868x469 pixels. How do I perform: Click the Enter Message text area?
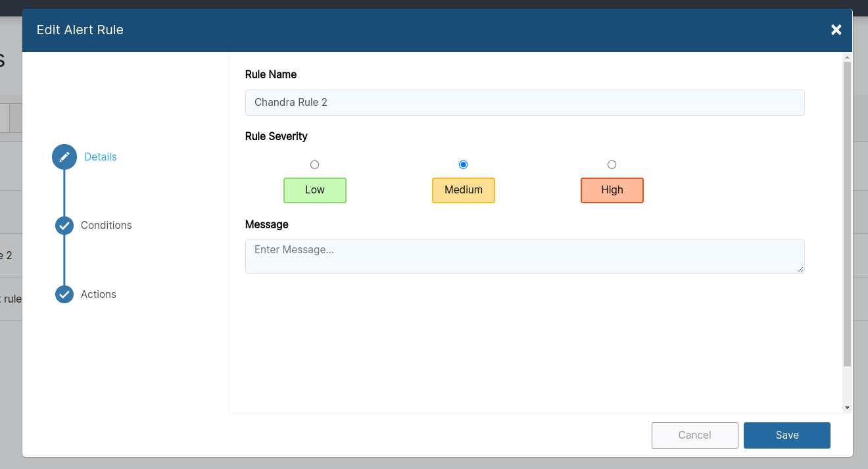[524, 256]
